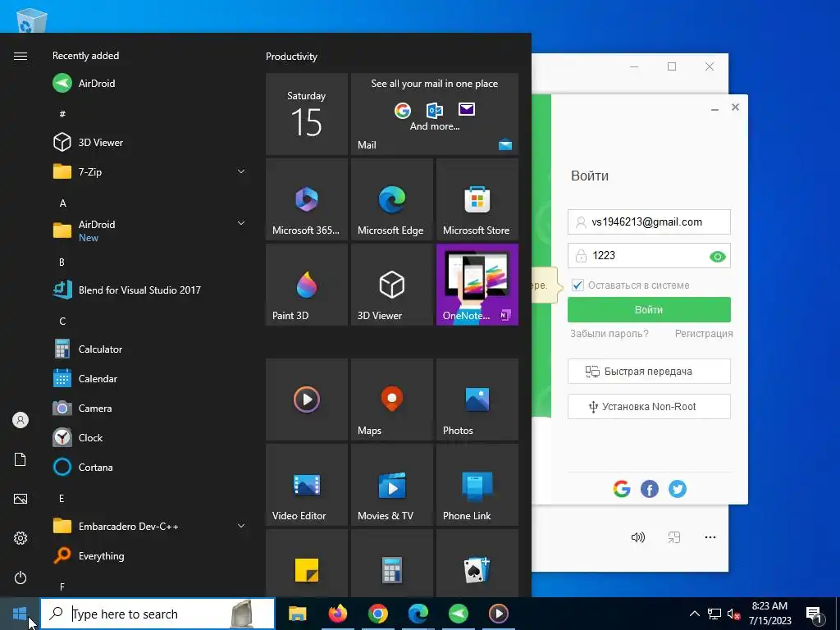
Task: Toggle password visibility eye icon
Action: [717, 257]
